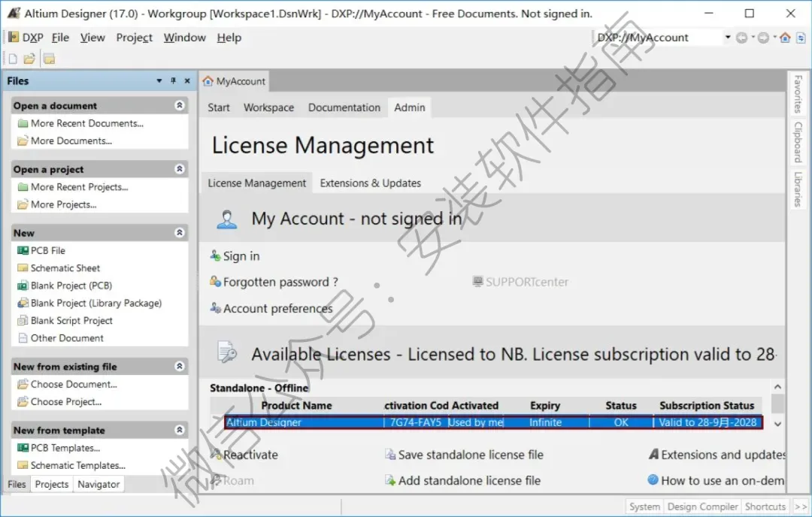Click the open project toolbar icon
The image size is (812, 517).
[x=49, y=59]
